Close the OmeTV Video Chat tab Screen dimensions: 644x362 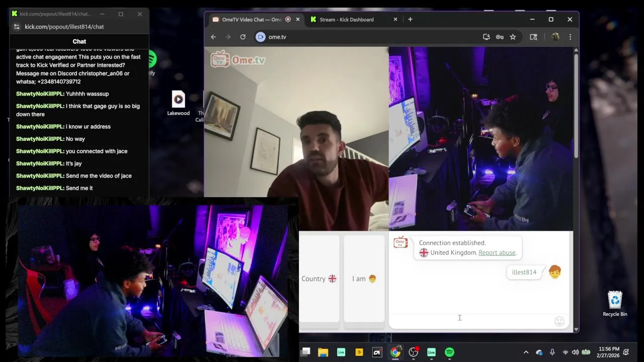coord(298,19)
